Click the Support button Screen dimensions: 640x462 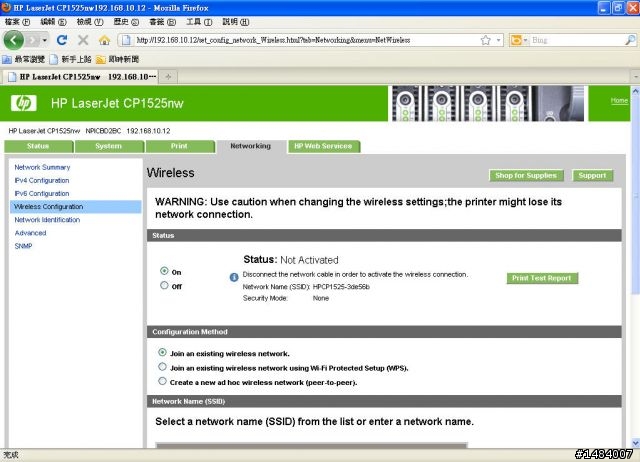point(592,175)
